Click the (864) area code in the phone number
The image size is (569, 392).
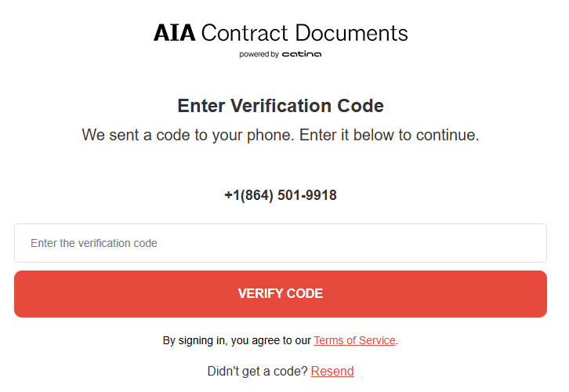click(x=256, y=195)
